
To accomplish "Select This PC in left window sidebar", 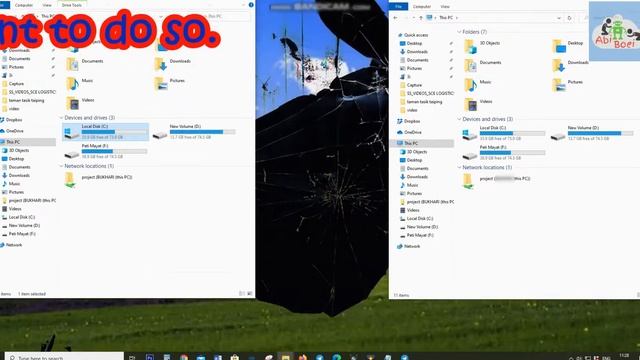I will (x=28, y=142).
